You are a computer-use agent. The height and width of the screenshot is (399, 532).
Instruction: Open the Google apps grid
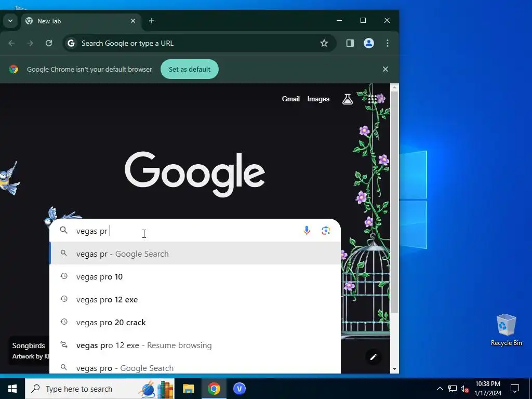(372, 99)
